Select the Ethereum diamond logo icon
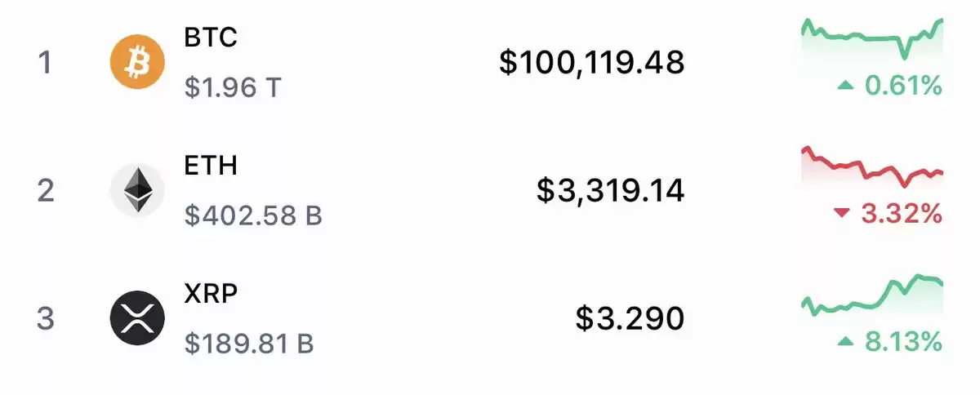The height and width of the screenshot is (395, 980). [x=137, y=190]
